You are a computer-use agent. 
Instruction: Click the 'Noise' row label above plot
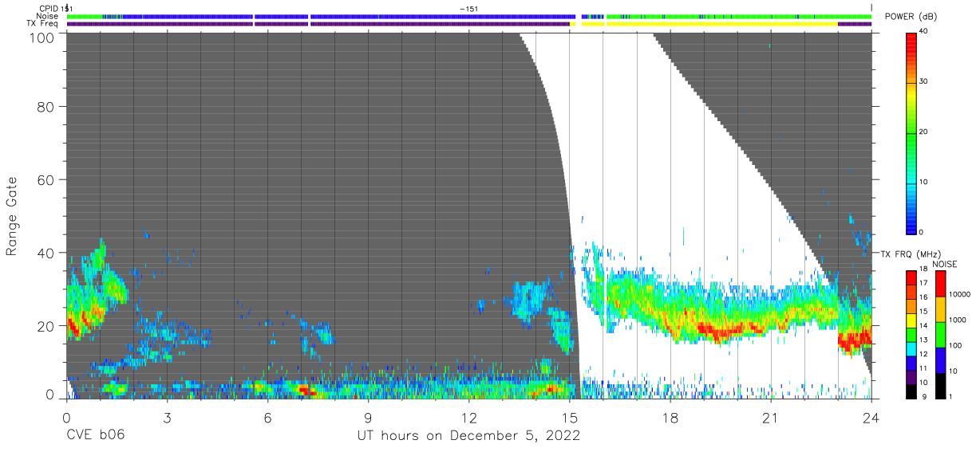(x=47, y=16)
